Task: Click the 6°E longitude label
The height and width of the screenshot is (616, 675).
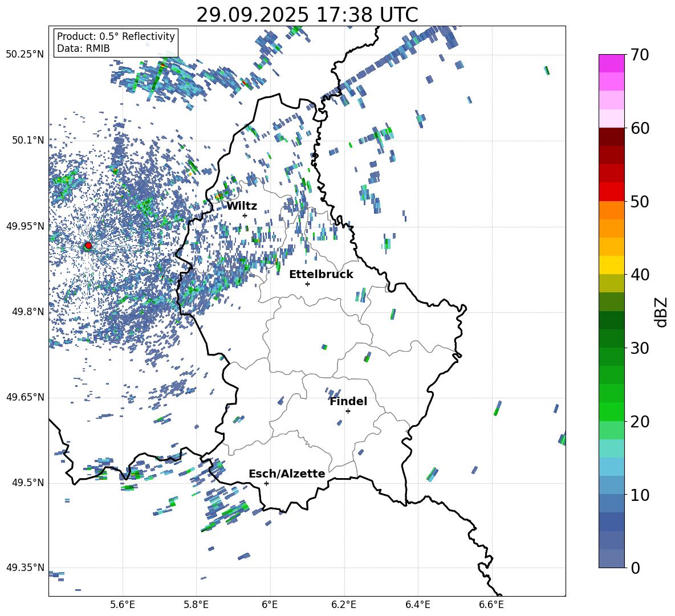Action: (x=270, y=605)
